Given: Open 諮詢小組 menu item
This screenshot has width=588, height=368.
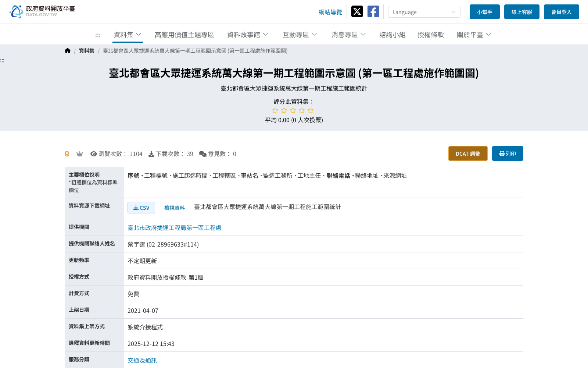Looking at the screenshot, I should point(392,35).
